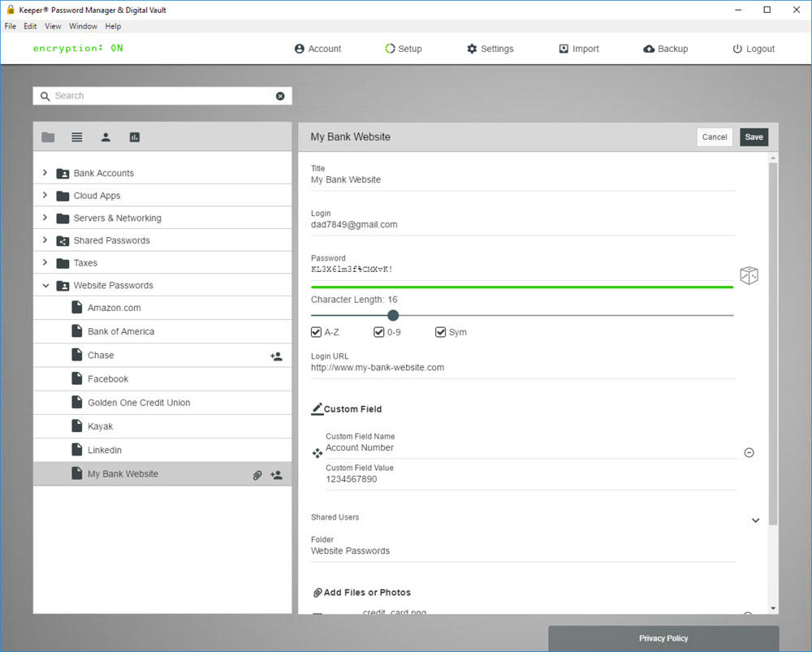Switch to folder view icon

[x=48, y=137]
